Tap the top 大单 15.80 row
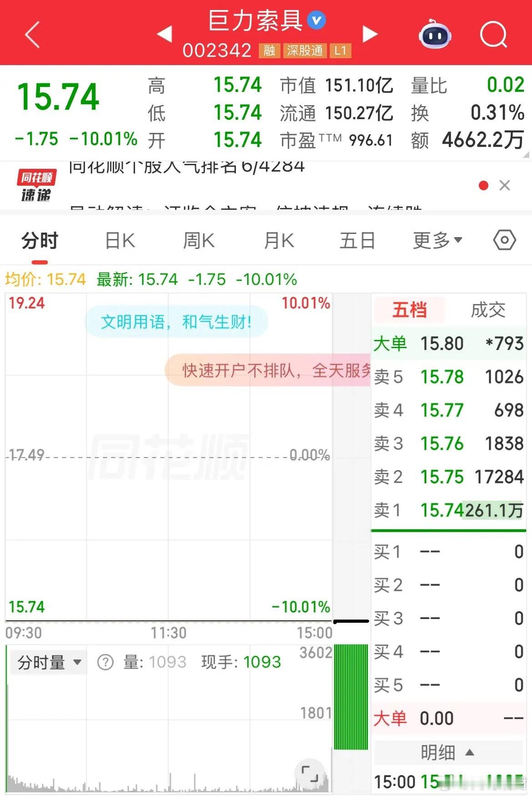Viewport: 532px width, 796px height. point(448,343)
